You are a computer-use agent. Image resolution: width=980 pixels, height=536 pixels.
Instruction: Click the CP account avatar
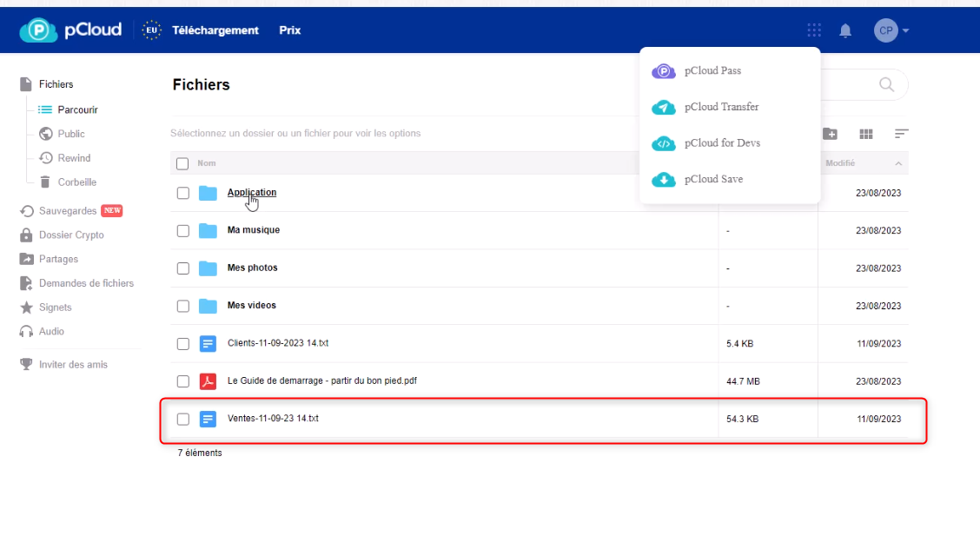(x=885, y=30)
